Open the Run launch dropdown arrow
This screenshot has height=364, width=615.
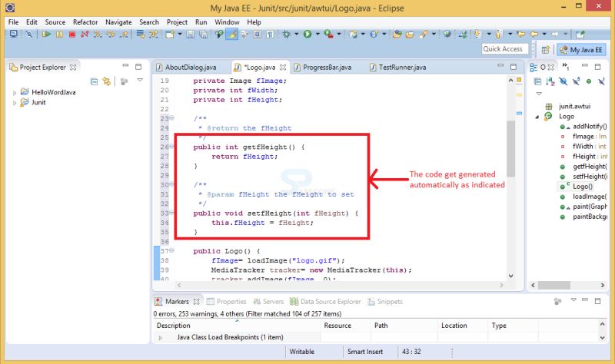tap(317, 34)
